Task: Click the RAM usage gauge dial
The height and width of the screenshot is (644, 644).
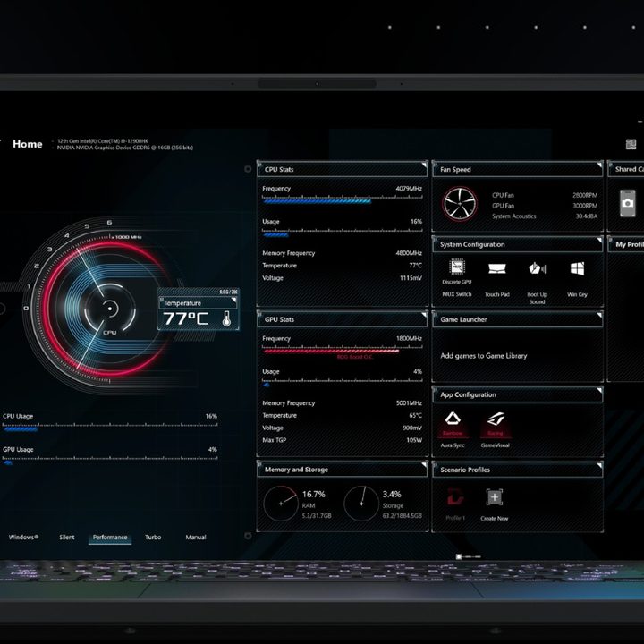Action: click(x=281, y=504)
